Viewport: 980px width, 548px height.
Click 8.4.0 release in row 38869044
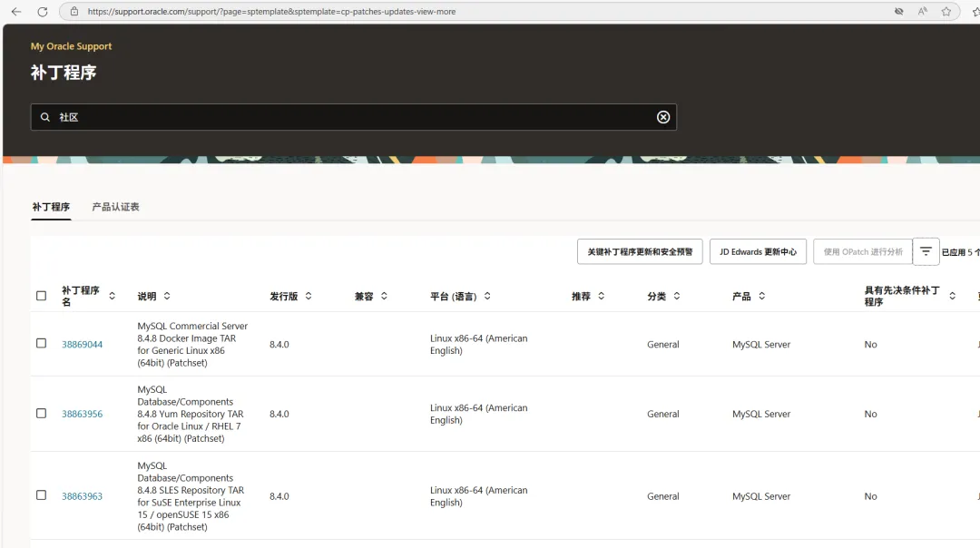point(279,344)
